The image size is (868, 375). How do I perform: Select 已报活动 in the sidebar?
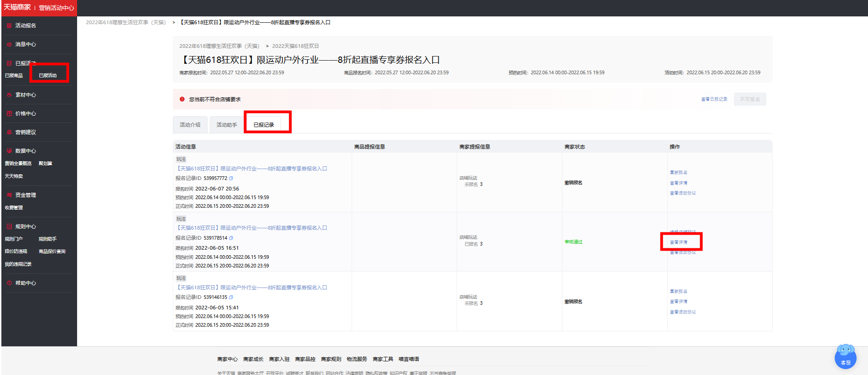click(x=48, y=76)
